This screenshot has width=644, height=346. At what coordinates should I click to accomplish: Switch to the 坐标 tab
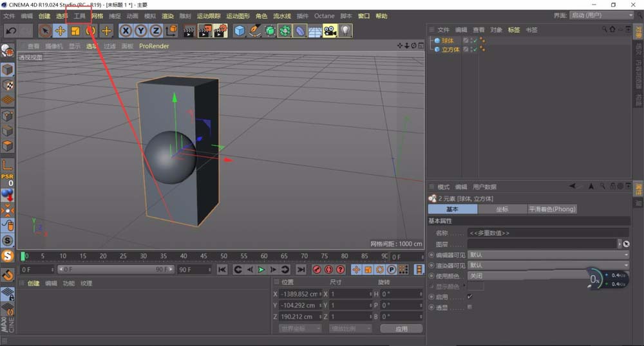[x=502, y=209]
